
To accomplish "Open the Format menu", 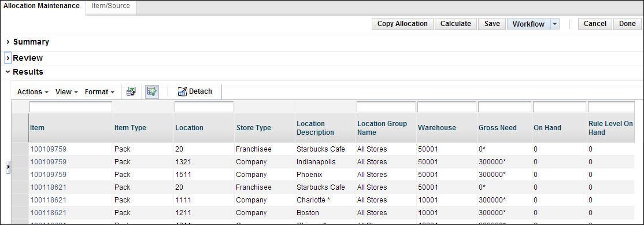I will (x=99, y=92).
